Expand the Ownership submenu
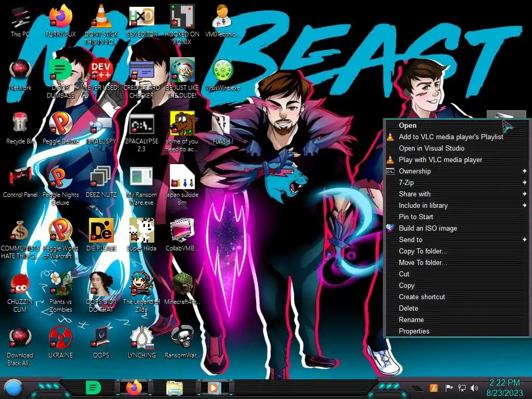Screen dimensions: 532x399 (457, 171)
